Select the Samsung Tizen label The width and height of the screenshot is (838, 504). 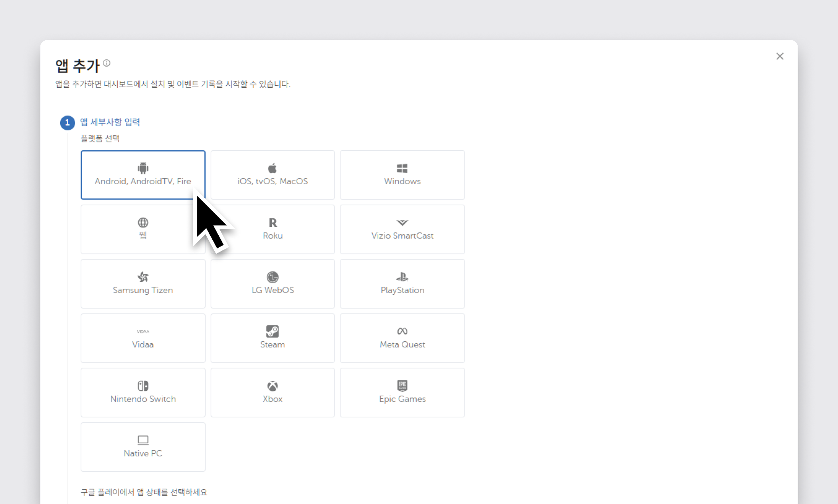tap(143, 290)
